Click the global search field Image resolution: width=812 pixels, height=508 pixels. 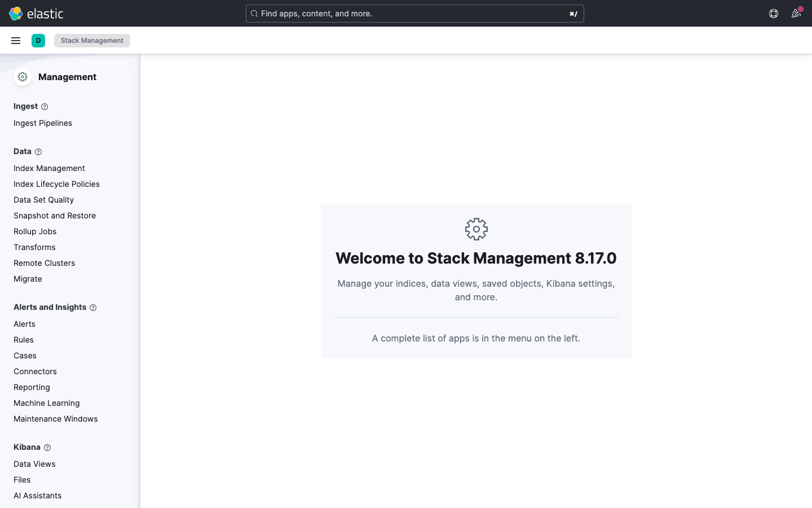point(414,14)
